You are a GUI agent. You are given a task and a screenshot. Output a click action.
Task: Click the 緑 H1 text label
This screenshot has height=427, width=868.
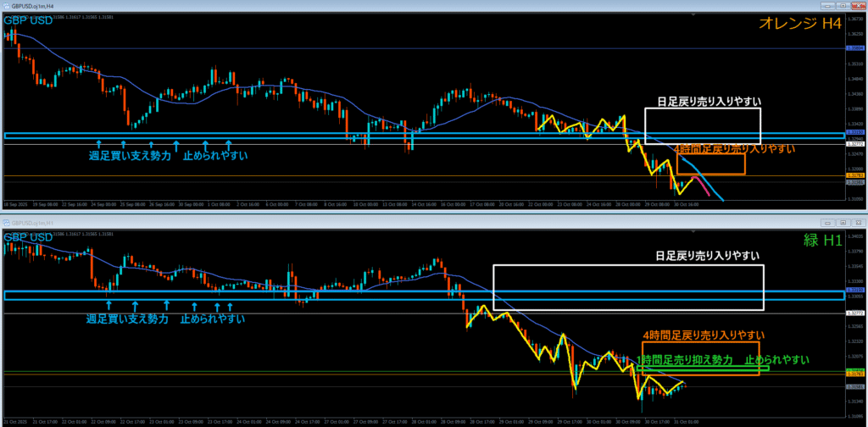[822, 240]
